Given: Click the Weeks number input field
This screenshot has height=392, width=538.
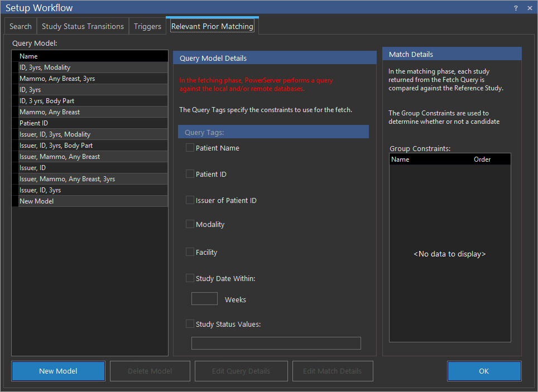Looking at the screenshot, I should tap(204, 299).
